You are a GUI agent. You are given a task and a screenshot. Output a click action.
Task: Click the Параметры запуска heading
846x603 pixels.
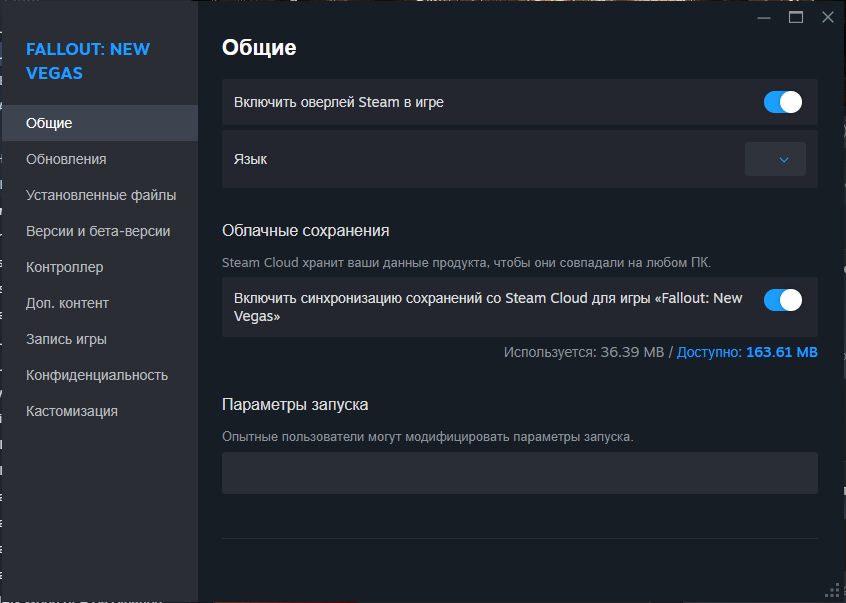click(x=295, y=405)
